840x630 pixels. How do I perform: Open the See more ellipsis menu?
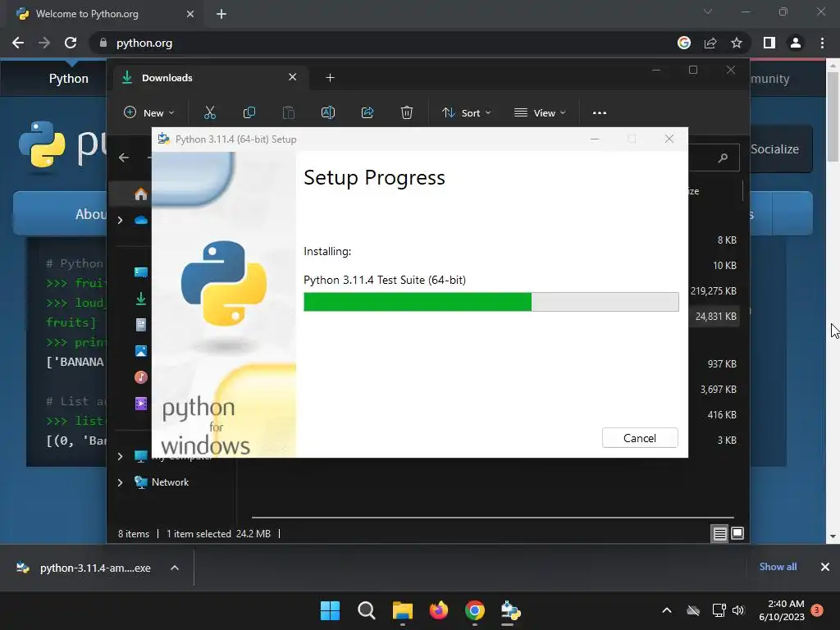[x=600, y=112]
